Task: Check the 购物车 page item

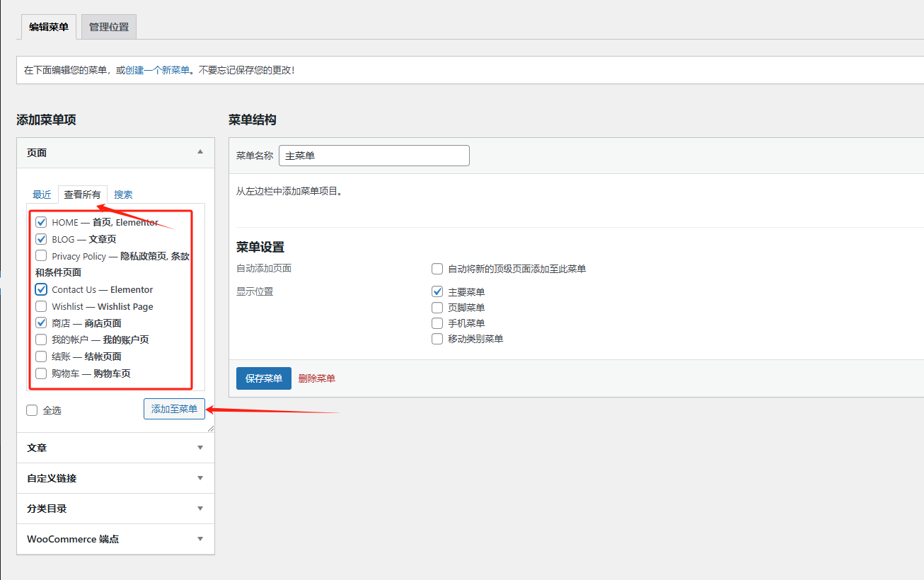Action: (41, 373)
